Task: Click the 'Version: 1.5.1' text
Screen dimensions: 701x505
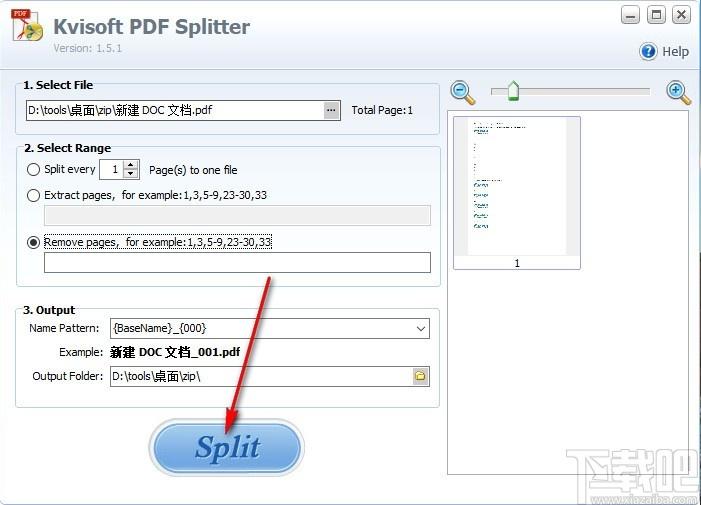Action: tap(88, 48)
